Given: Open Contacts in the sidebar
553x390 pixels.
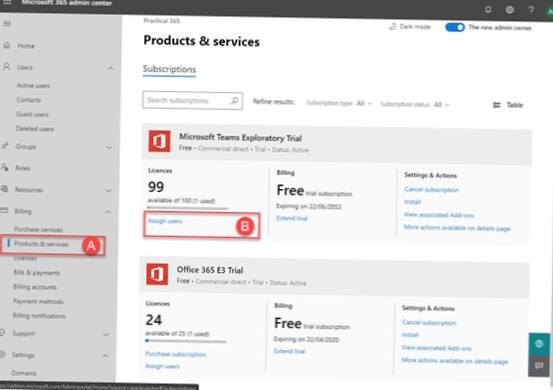Looking at the screenshot, I should coord(29,100).
